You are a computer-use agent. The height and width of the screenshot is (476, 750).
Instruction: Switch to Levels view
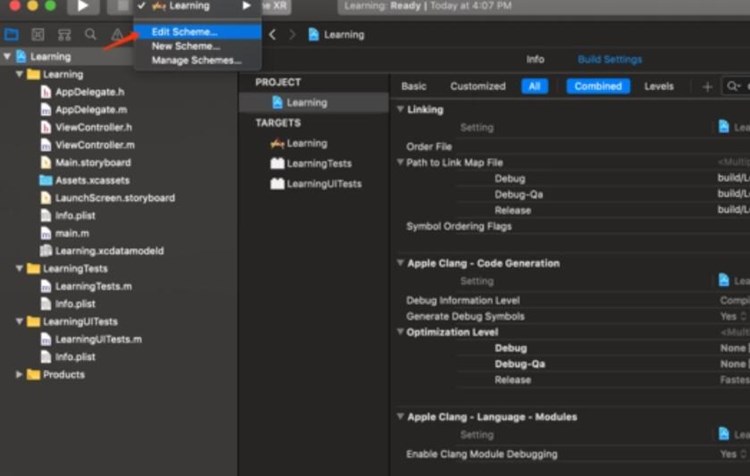(x=659, y=87)
